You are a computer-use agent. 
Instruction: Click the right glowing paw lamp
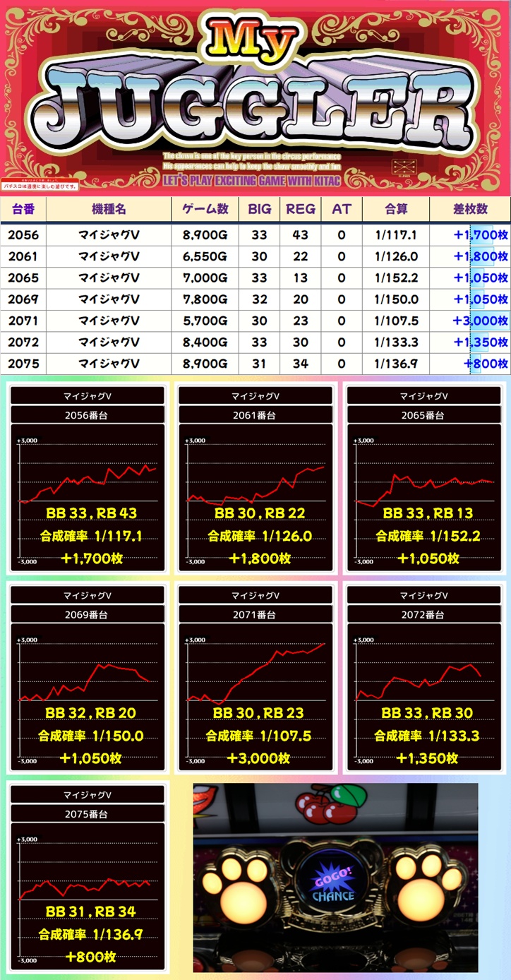[x=426, y=883]
